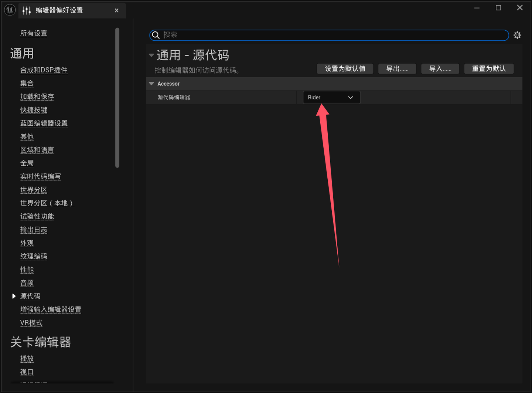Viewport: 532px width, 393px height.
Task: Collapse the 通用 - 源代码 section header
Action: click(x=151, y=55)
